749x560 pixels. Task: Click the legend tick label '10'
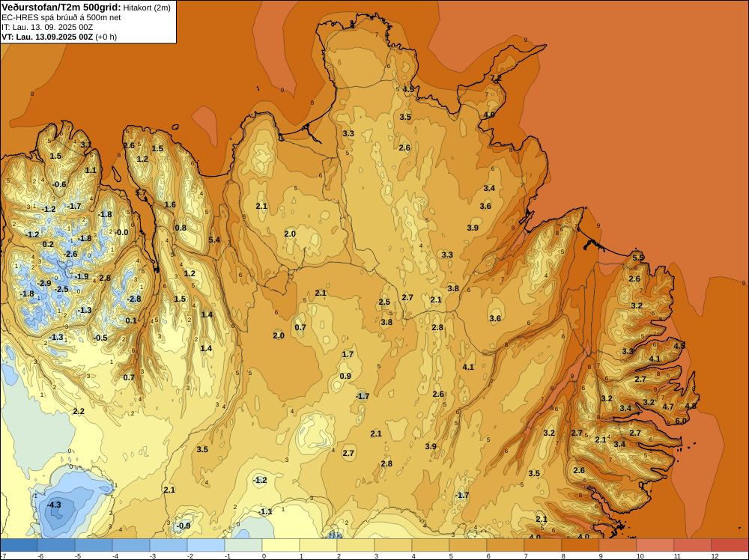coord(640,556)
